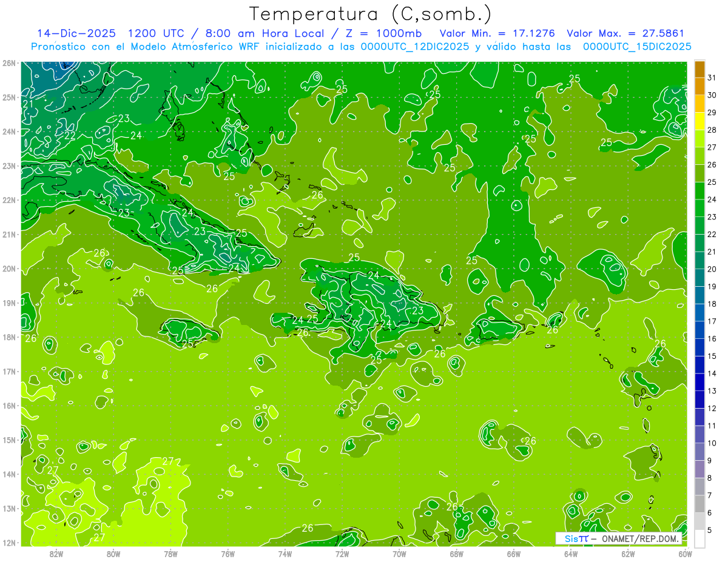
Task: Pick the brown colorbar swatch above 31
Action: click(x=699, y=69)
